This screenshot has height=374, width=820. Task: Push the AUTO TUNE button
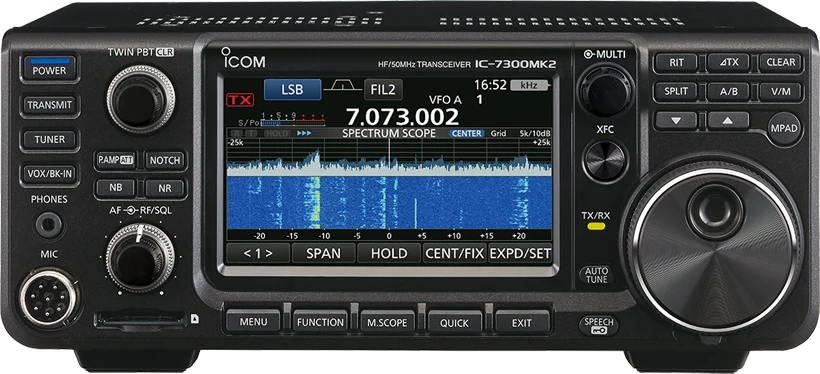pos(596,275)
